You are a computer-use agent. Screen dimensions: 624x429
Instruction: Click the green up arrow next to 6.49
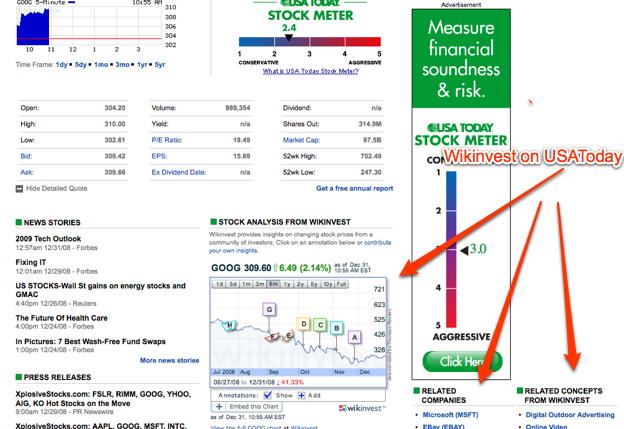[275, 268]
